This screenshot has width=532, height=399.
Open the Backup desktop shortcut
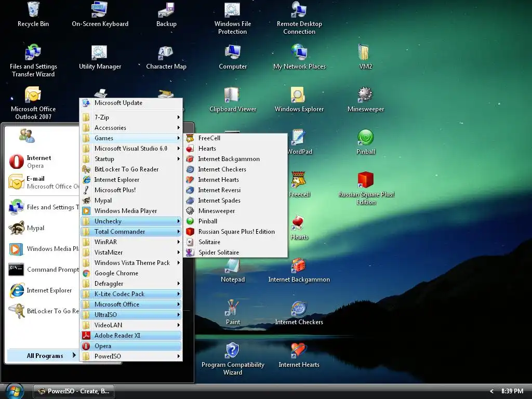click(166, 14)
